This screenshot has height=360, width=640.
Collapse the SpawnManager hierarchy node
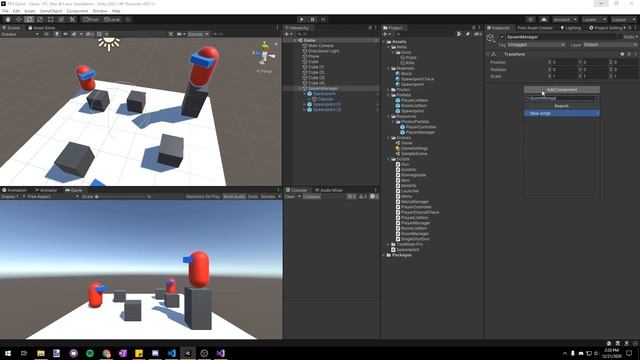point(300,88)
